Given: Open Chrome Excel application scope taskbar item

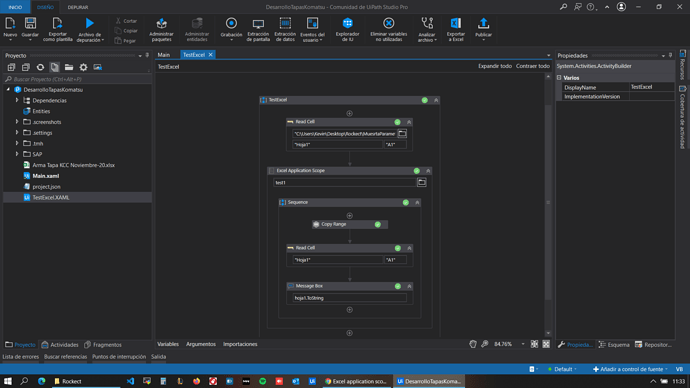Looking at the screenshot, I should click(x=356, y=381).
